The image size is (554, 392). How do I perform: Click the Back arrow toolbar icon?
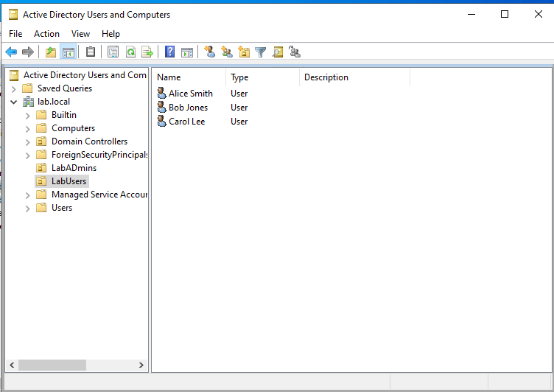[x=11, y=52]
